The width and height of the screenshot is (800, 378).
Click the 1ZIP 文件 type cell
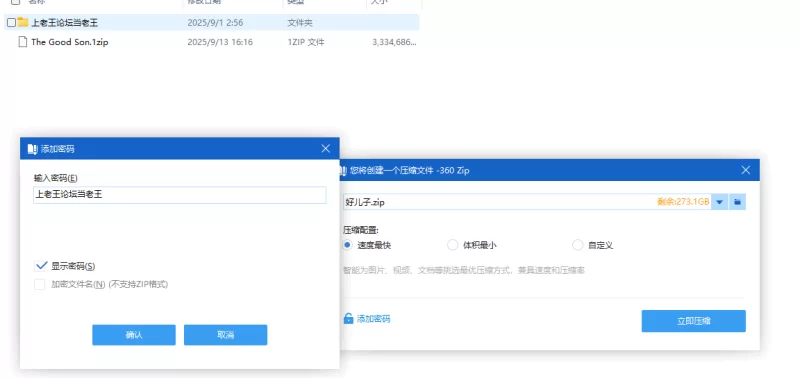click(x=306, y=42)
